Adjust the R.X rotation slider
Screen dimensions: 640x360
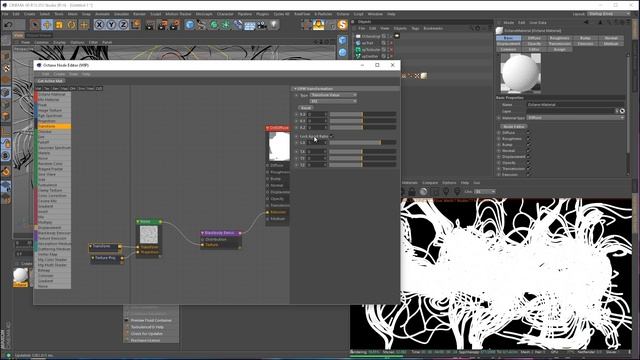[x=363, y=114]
